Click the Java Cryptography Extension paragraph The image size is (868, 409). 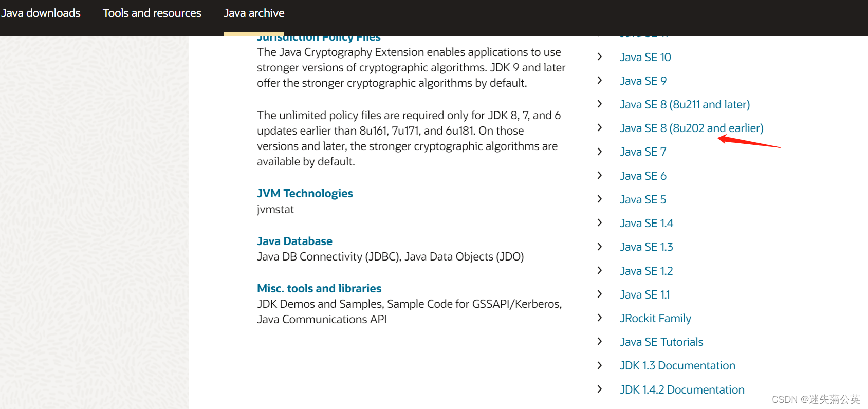click(411, 67)
